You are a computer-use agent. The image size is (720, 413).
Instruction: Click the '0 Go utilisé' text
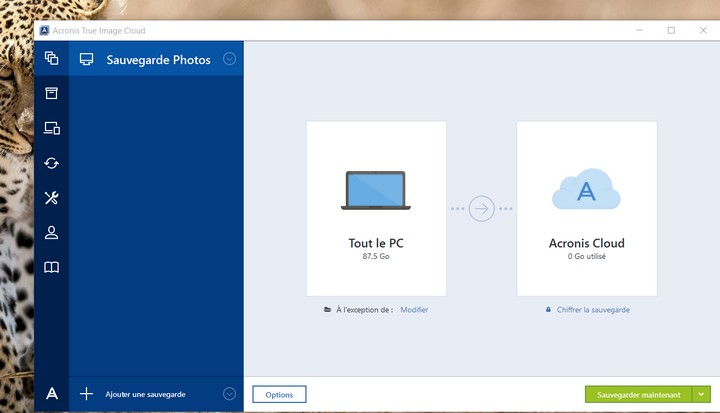[x=586, y=256]
